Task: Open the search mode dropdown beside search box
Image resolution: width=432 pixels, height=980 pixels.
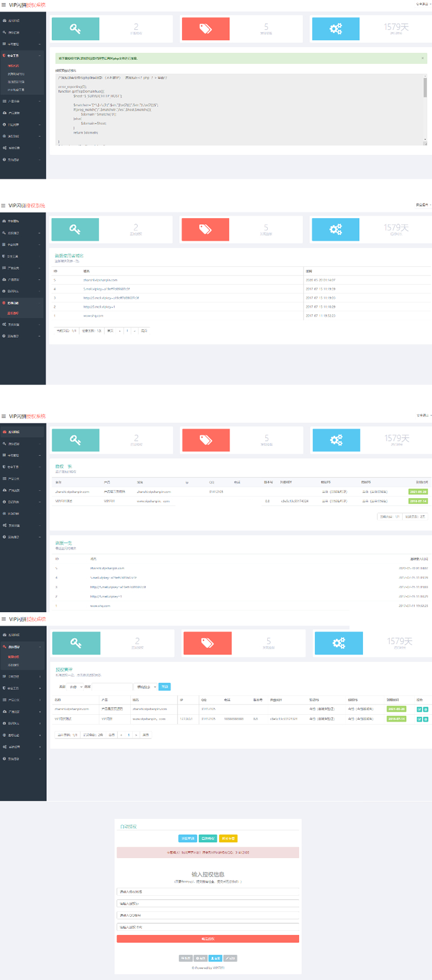Action: (x=146, y=687)
